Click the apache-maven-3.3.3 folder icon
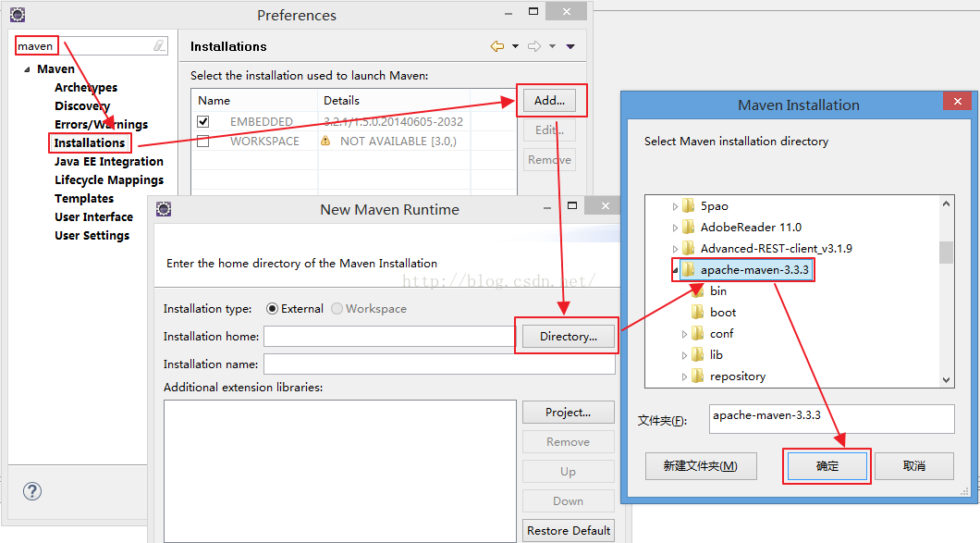The image size is (980, 543). [689, 269]
